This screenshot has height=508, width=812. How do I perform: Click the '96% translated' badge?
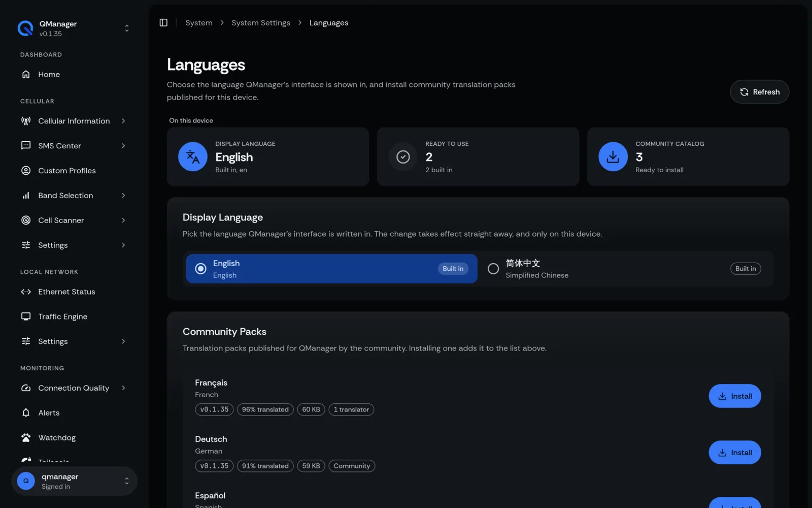(x=265, y=409)
